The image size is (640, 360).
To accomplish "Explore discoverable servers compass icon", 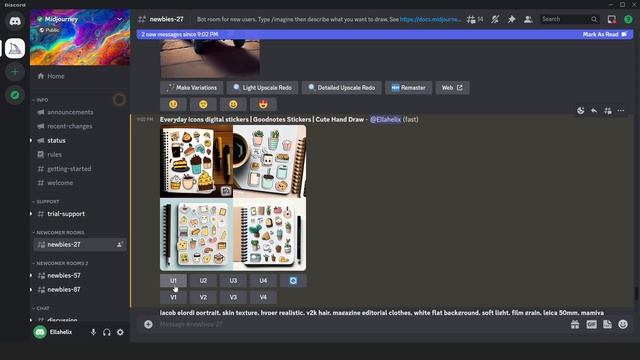I will (x=15, y=95).
